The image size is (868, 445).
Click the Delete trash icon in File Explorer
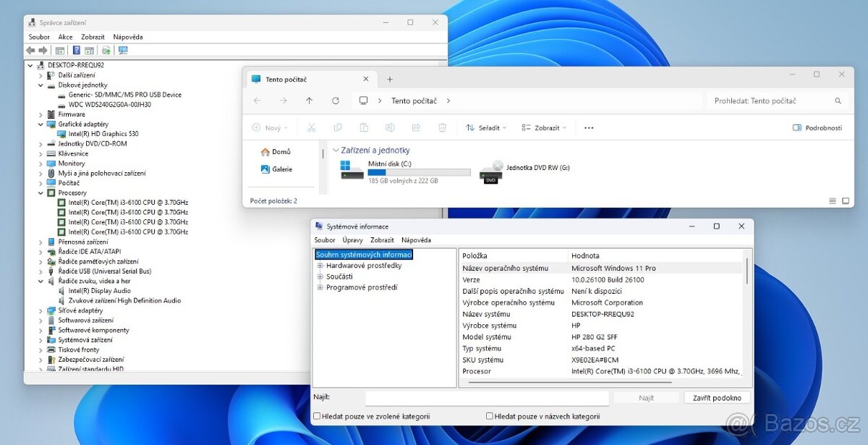pos(441,127)
